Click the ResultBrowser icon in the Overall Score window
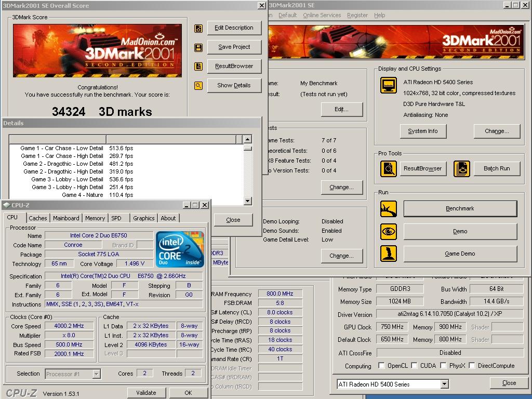532x399 pixels. [198, 66]
